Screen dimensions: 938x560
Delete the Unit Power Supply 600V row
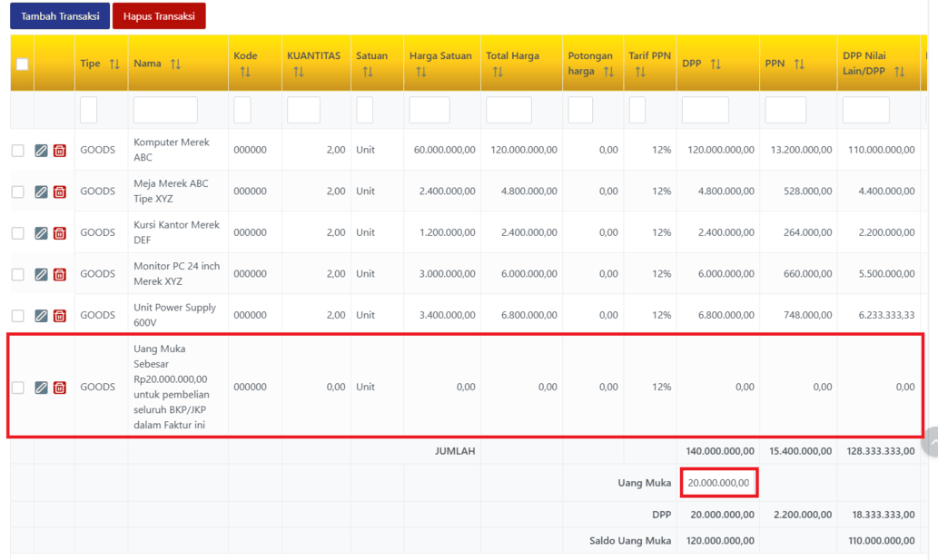(59, 316)
